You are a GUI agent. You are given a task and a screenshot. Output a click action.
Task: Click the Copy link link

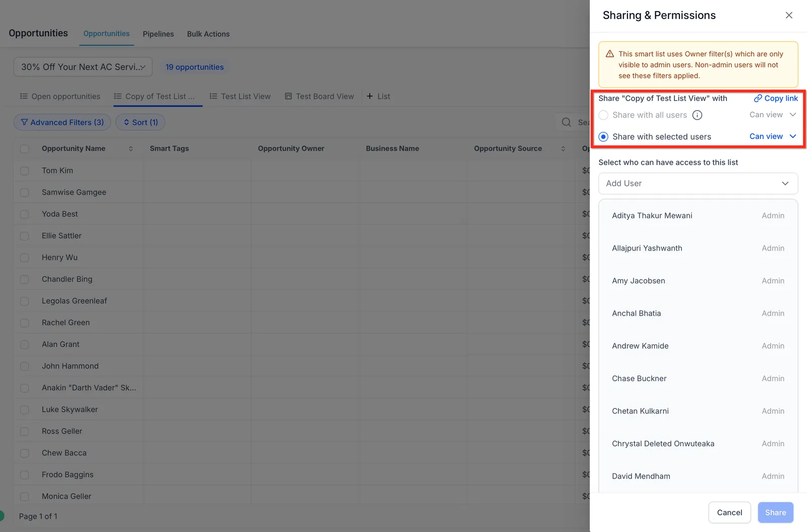coord(776,98)
